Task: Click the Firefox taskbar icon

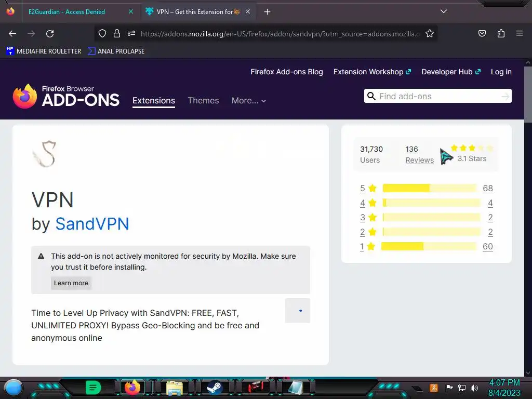Action: pyautogui.click(x=132, y=387)
